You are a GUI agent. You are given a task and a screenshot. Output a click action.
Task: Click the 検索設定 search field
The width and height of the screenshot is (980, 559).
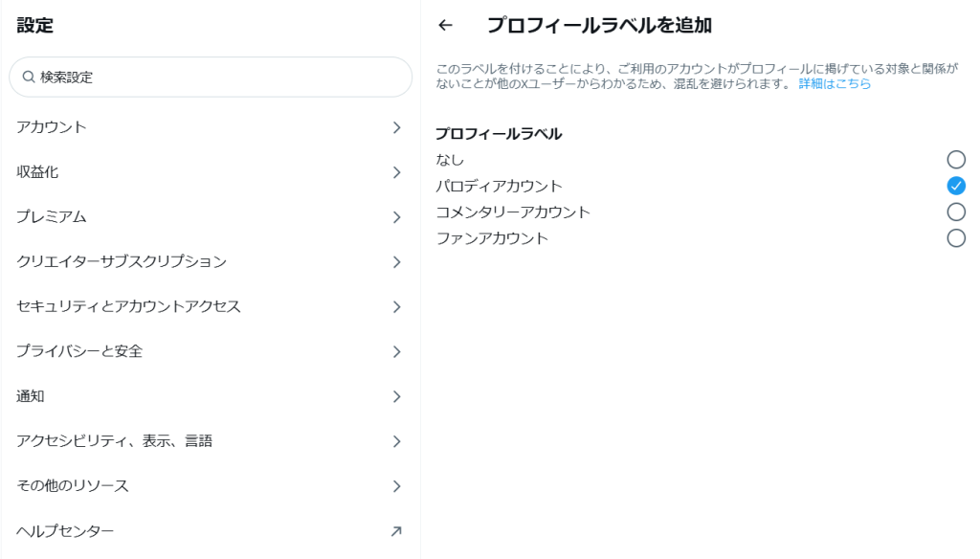[x=211, y=77]
